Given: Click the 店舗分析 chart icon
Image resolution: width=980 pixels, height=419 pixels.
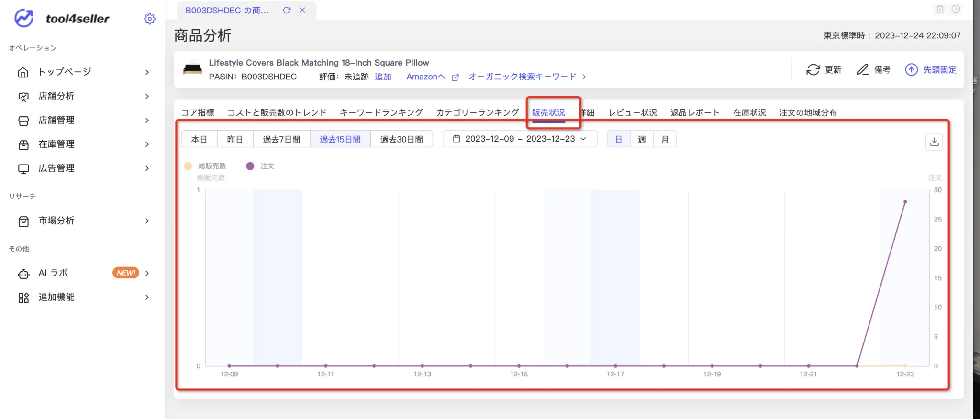Looking at the screenshot, I should (x=23, y=97).
